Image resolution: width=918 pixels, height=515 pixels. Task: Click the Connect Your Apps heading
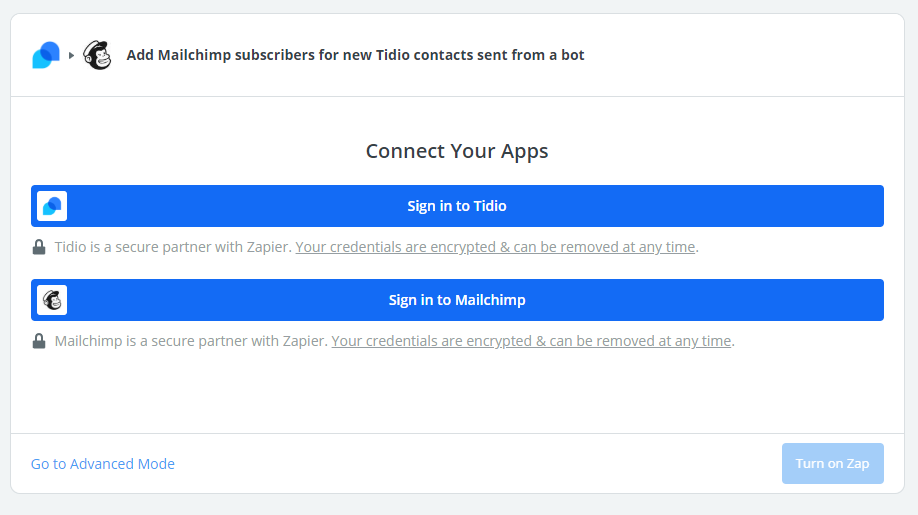point(457,151)
